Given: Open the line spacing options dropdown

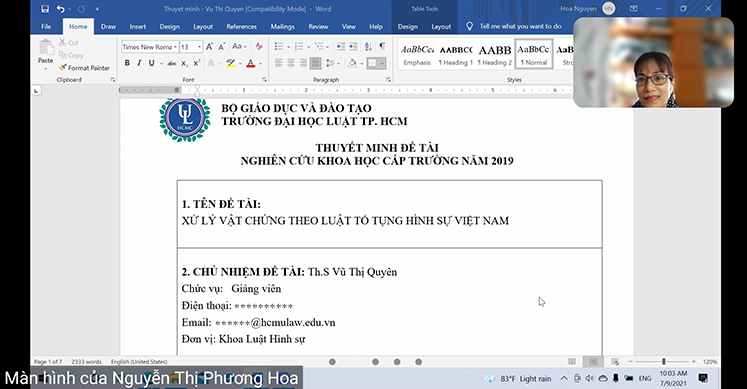Looking at the screenshot, I should coord(339,63).
